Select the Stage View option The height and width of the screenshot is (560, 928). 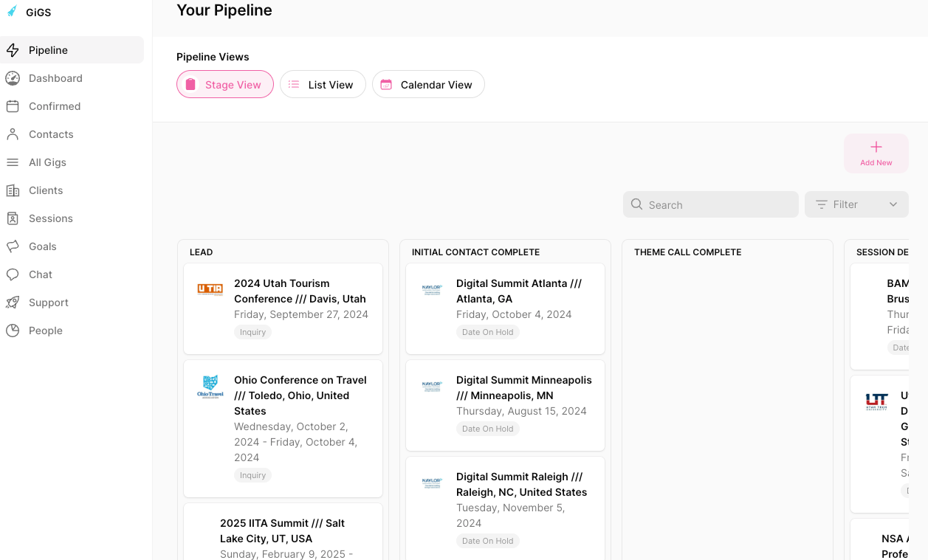pos(225,85)
